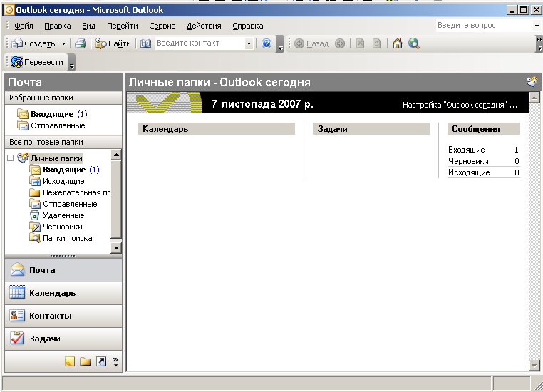This screenshot has height=392, width=543.
Task: Click the Folder List icon at bottom
Action: 86,361
